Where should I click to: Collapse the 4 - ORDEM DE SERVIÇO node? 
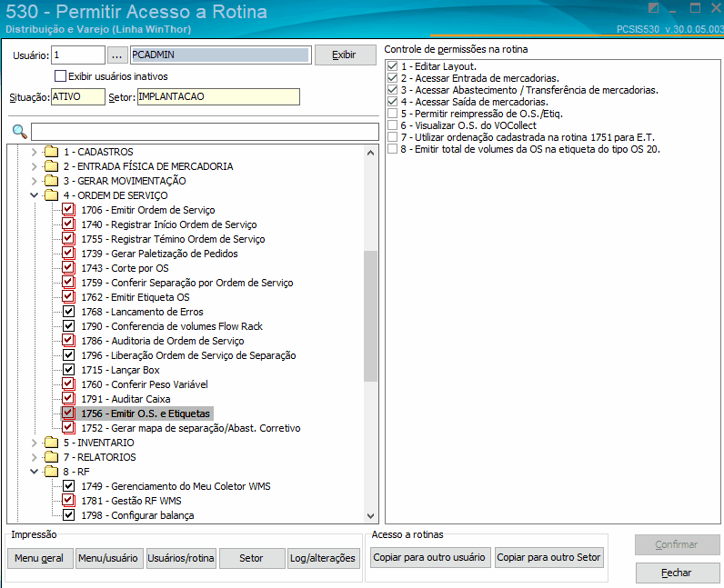(x=34, y=195)
